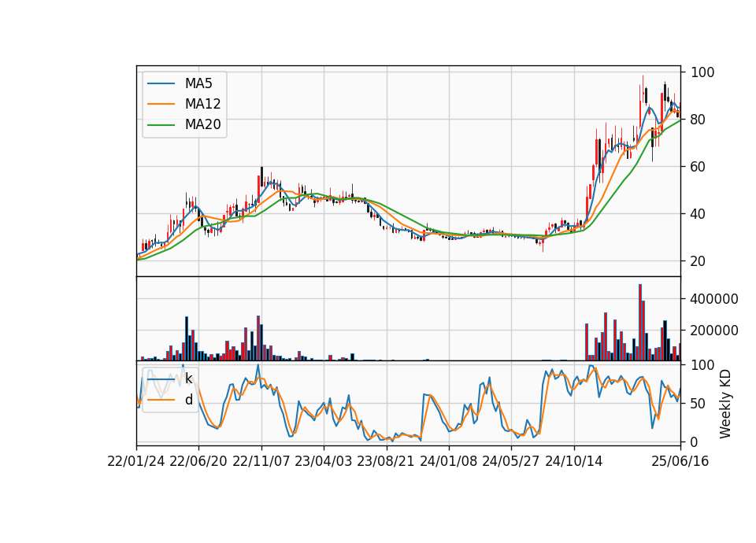Screen dimensions: 756x543
Task: Click the blue MA5 legend line sample
Action: [161, 83]
